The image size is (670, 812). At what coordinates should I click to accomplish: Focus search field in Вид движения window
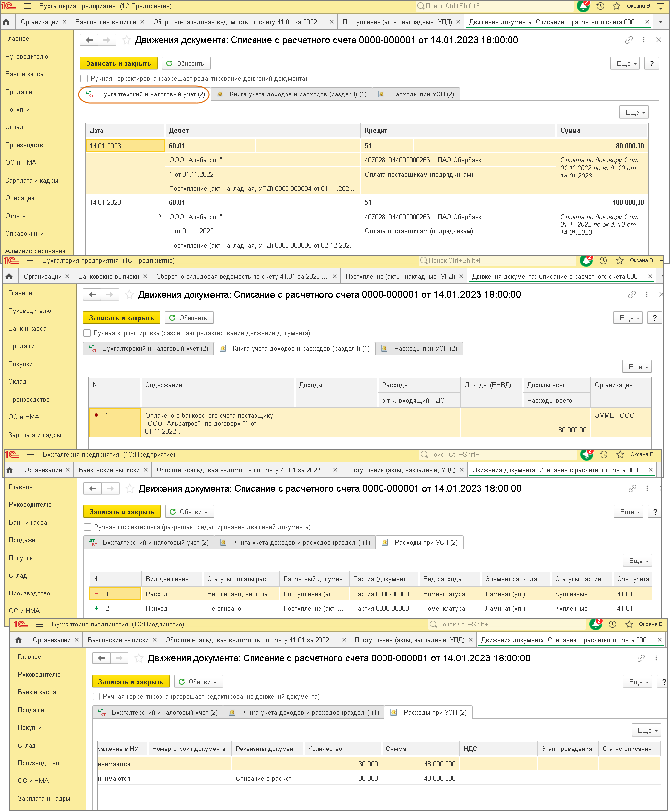[497, 455]
